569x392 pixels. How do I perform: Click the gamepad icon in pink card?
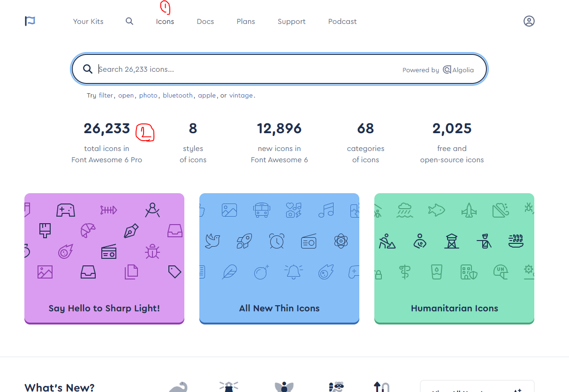tap(66, 210)
